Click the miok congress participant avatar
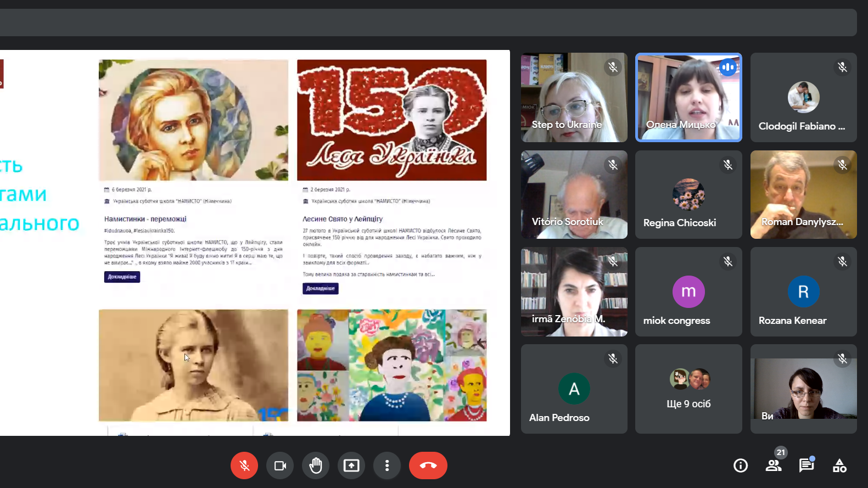The height and width of the screenshot is (488, 868). [x=688, y=291]
